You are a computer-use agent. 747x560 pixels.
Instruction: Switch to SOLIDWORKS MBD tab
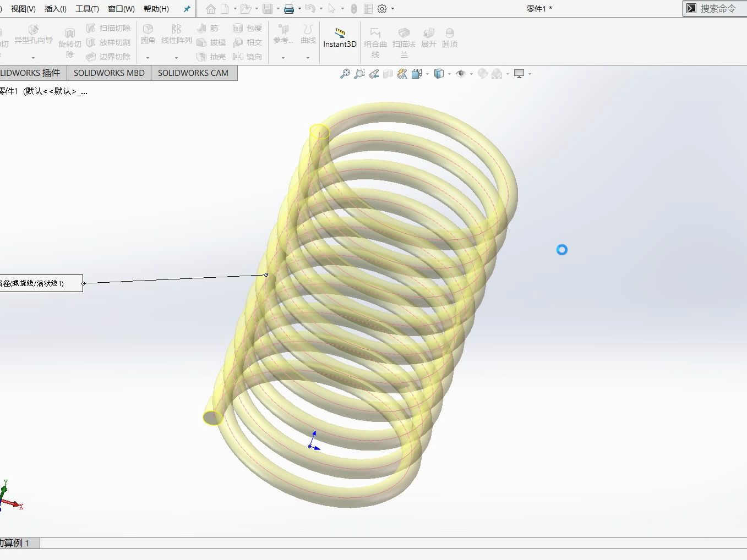[109, 73]
